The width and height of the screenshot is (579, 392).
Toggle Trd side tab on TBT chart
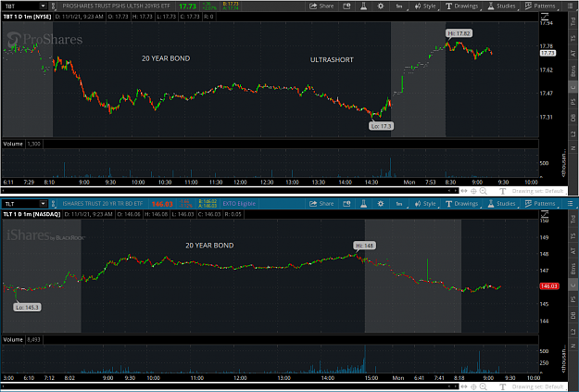(573, 22)
